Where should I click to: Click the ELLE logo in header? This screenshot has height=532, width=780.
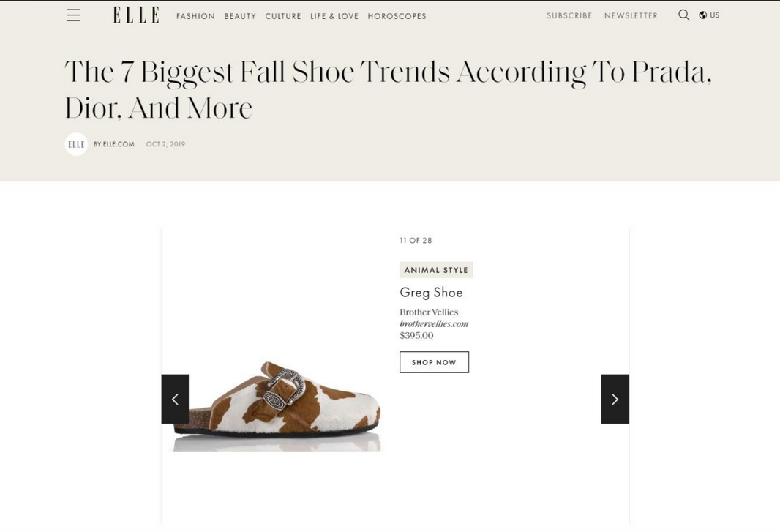[x=136, y=15]
